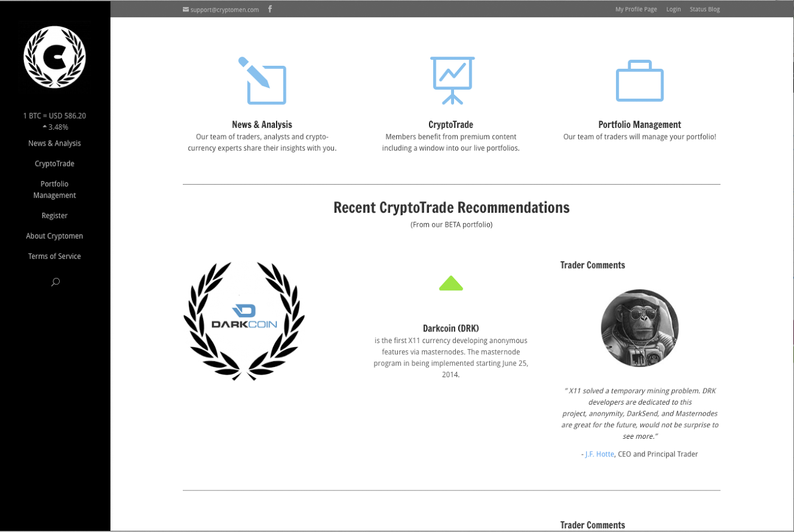Open the sidebar search magnifier icon
Viewport: 794px width, 532px height.
click(x=55, y=282)
